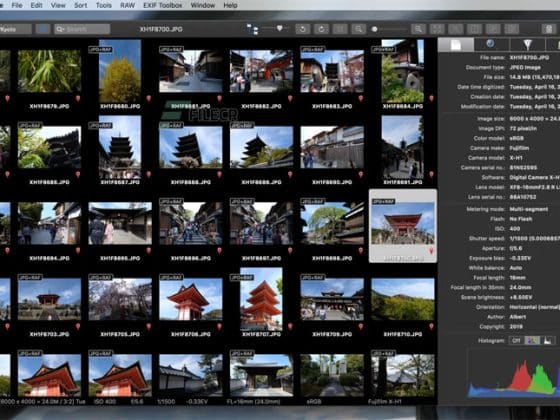Select the XH1F8679.JPG bamboo thumbnail
This screenshot has width=560, height=420.
[49, 71]
